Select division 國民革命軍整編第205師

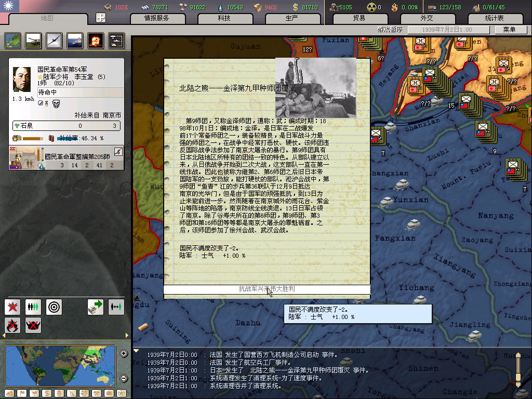pyautogui.click(x=66, y=158)
